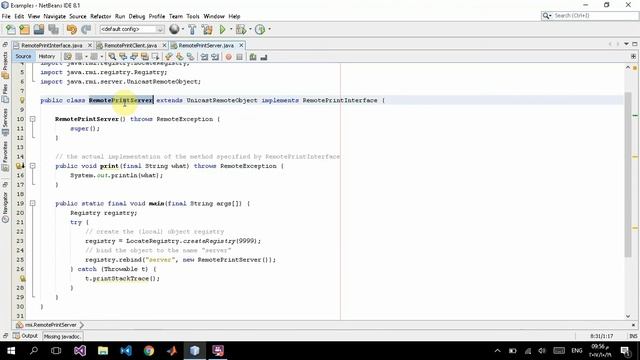The width and height of the screenshot is (640, 360).
Task: Maximize the editor window area
Action: [x=635, y=44]
